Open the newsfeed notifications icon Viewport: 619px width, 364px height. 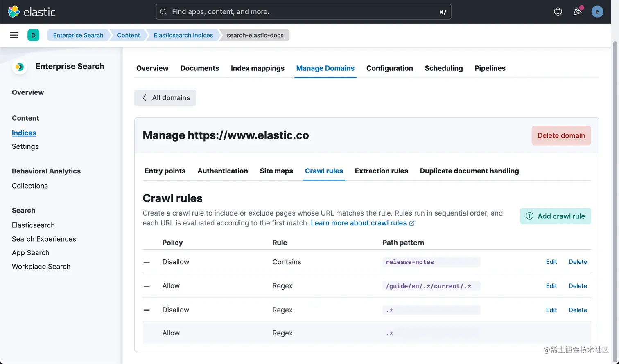578,11
